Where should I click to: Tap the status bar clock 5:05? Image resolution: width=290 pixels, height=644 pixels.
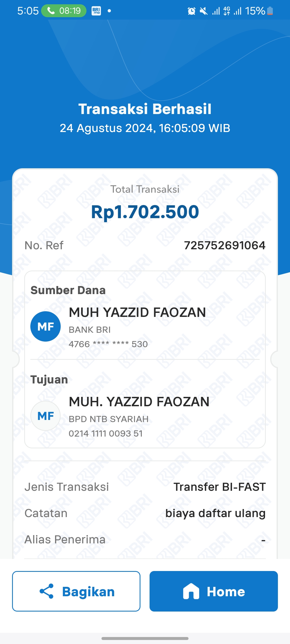pos(28,11)
